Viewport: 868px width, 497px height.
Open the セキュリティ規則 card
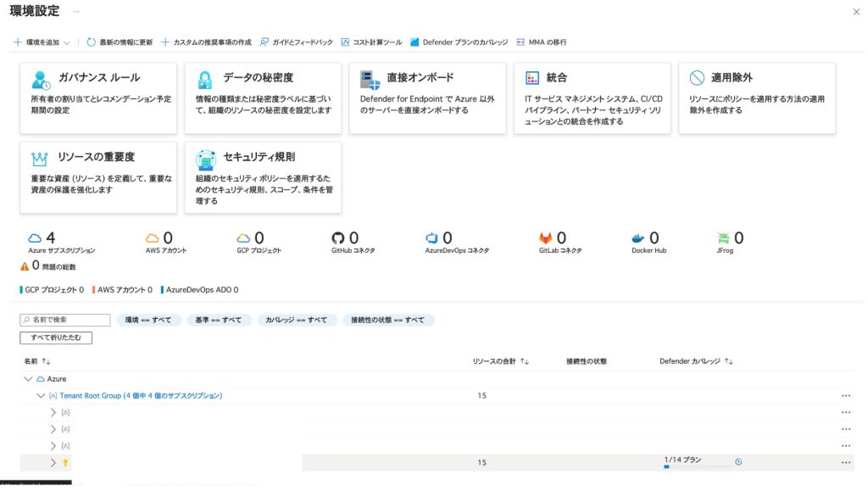pyautogui.click(x=262, y=176)
